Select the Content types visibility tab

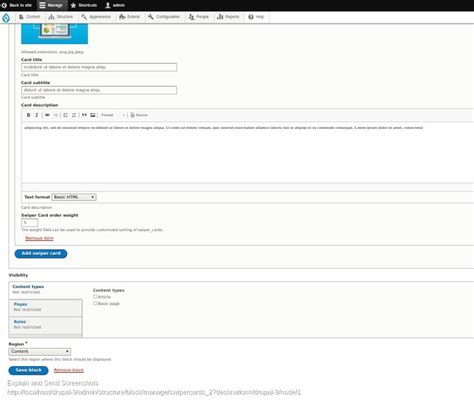pyautogui.click(x=45, y=289)
